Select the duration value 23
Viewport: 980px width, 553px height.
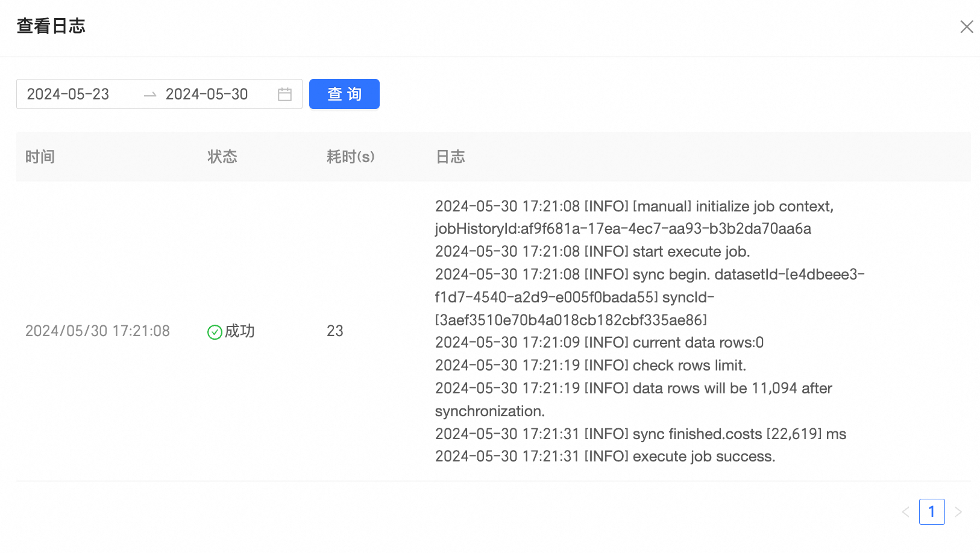coord(335,331)
